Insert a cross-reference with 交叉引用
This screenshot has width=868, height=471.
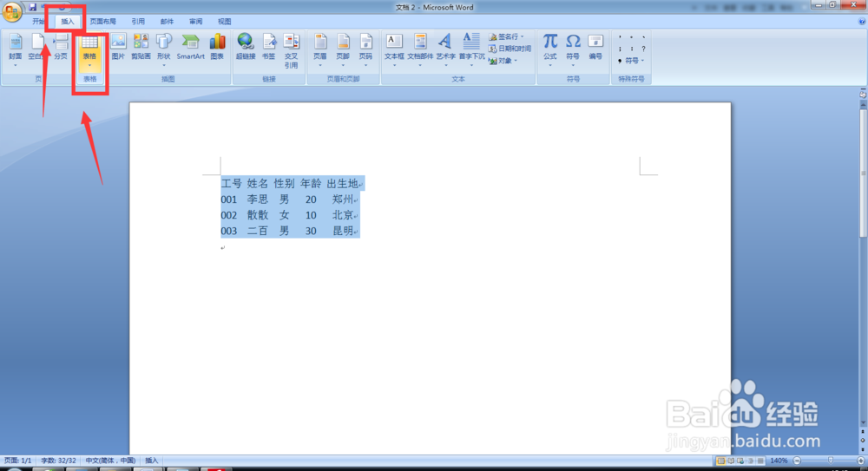tap(291, 51)
